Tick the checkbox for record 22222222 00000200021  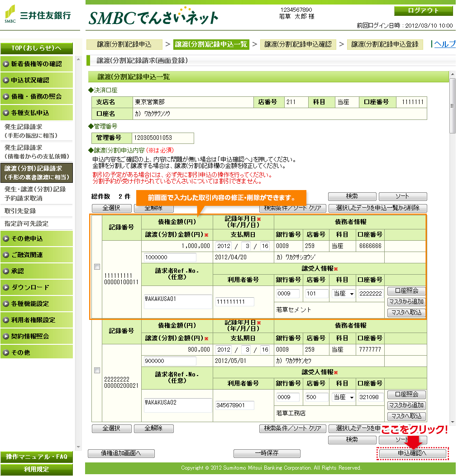(x=97, y=371)
